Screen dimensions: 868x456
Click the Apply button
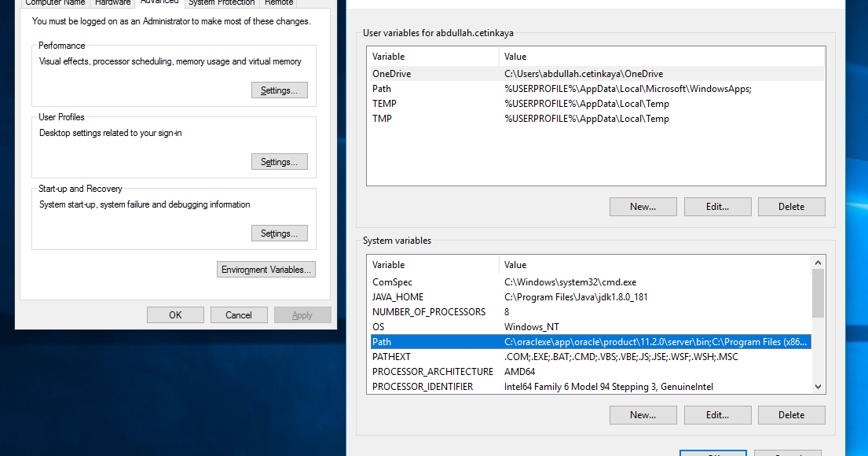point(302,314)
